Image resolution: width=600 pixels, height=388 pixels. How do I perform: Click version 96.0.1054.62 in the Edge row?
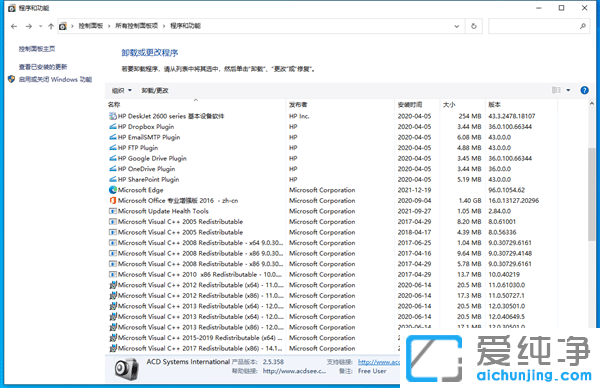pos(507,190)
